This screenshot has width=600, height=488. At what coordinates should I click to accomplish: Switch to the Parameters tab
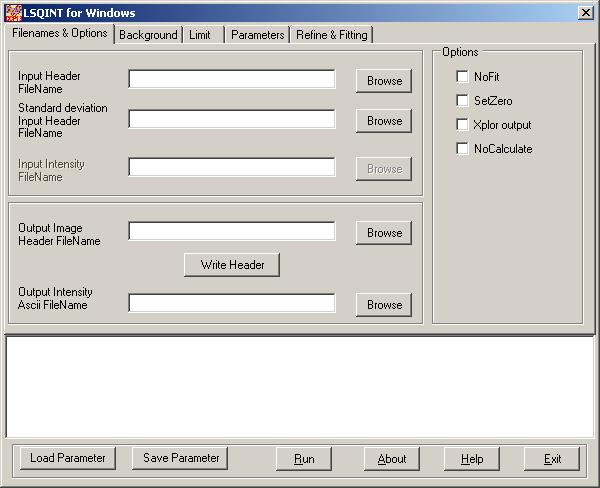(258, 35)
